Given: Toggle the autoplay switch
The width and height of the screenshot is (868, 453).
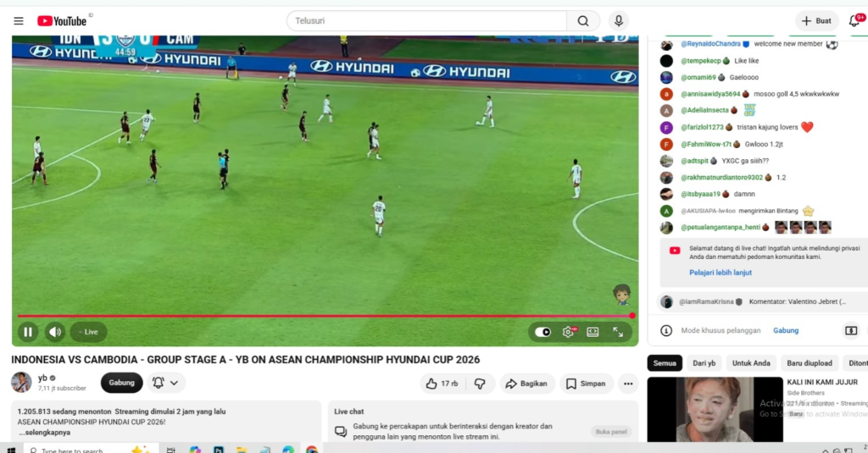Looking at the screenshot, I should click(x=542, y=332).
